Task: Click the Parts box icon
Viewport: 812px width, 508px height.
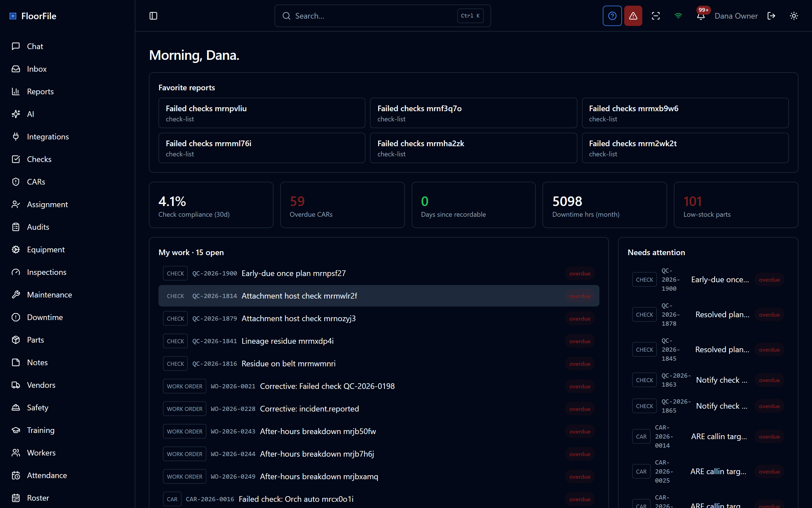Action: (16, 340)
